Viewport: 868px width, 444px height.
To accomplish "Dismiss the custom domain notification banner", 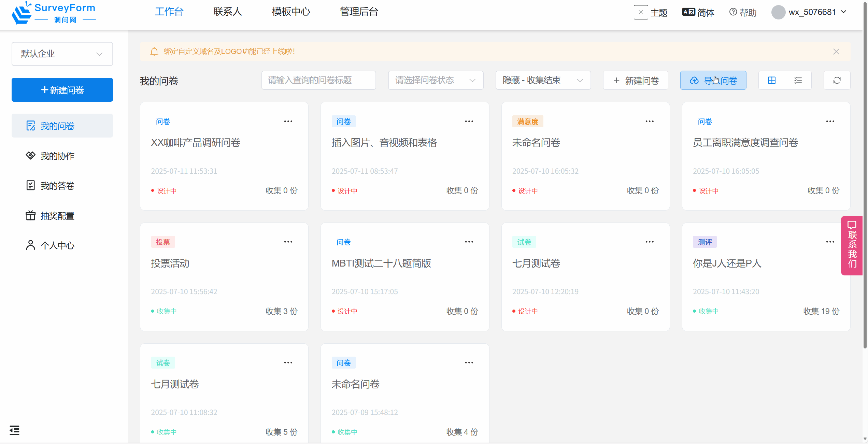I will 836,52.
